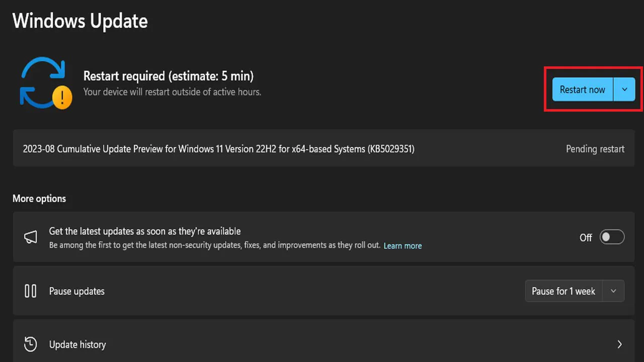Select the KB5029351 cumulative update entry
Viewport: 644px width, 362px height.
[x=218, y=149]
